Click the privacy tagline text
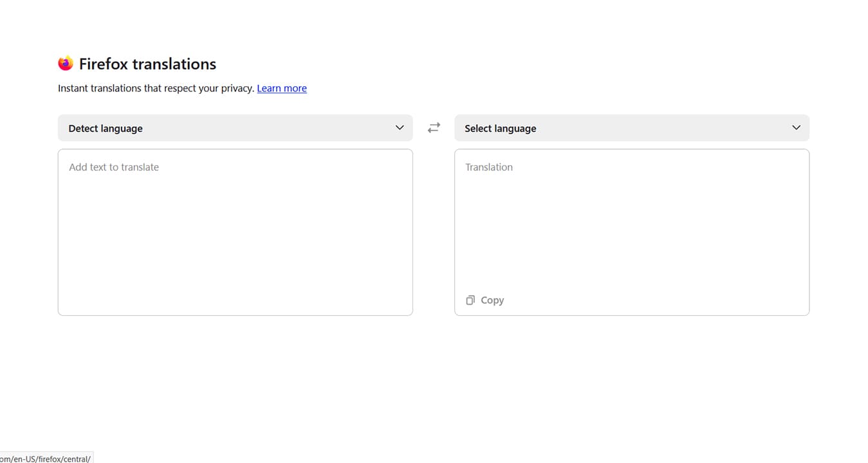 pos(156,88)
